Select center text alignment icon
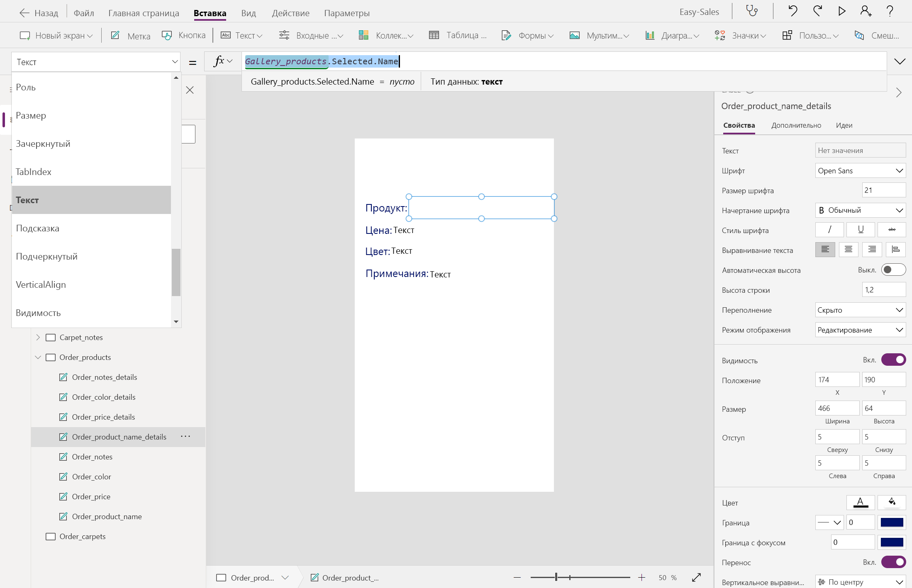The image size is (912, 588). tap(848, 250)
